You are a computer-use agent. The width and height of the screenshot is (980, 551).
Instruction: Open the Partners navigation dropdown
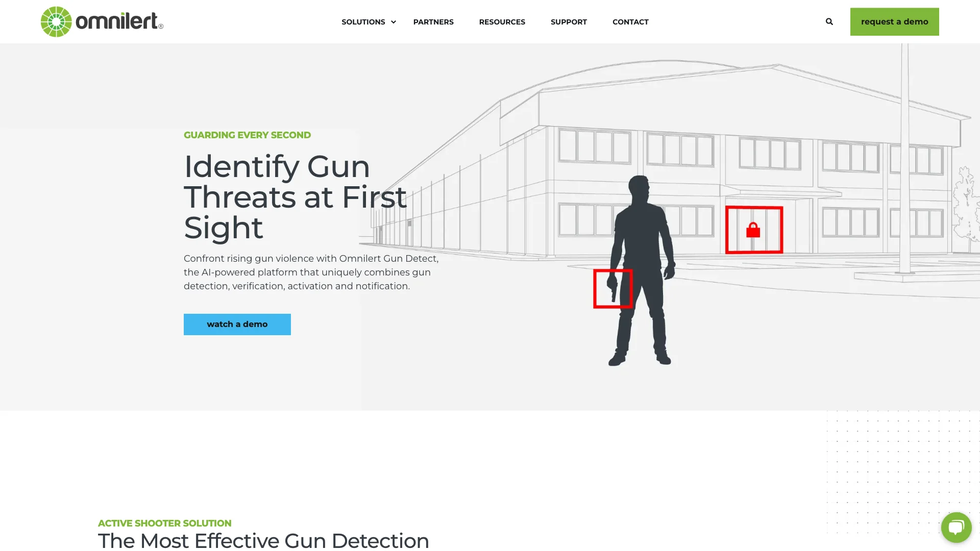tap(433, 21)
